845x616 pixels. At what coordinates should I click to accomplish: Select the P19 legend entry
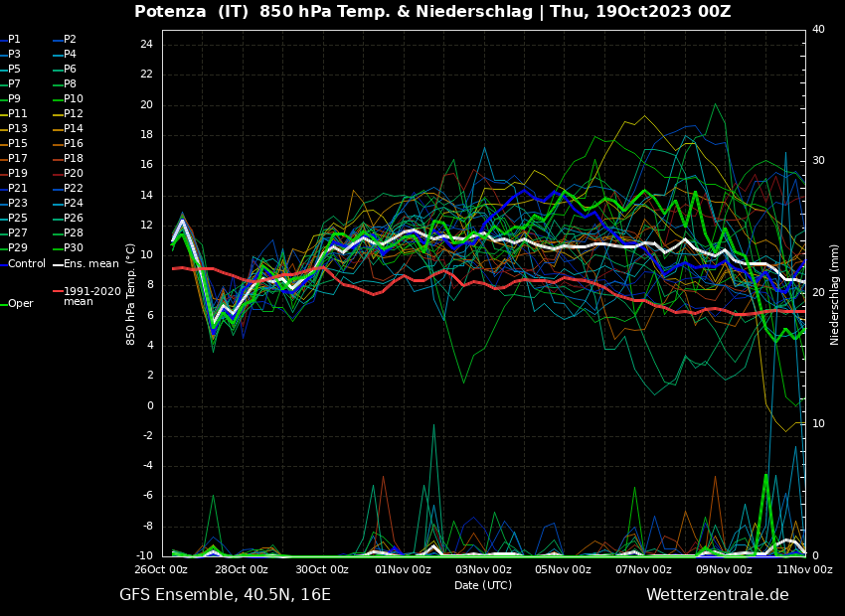18,174
